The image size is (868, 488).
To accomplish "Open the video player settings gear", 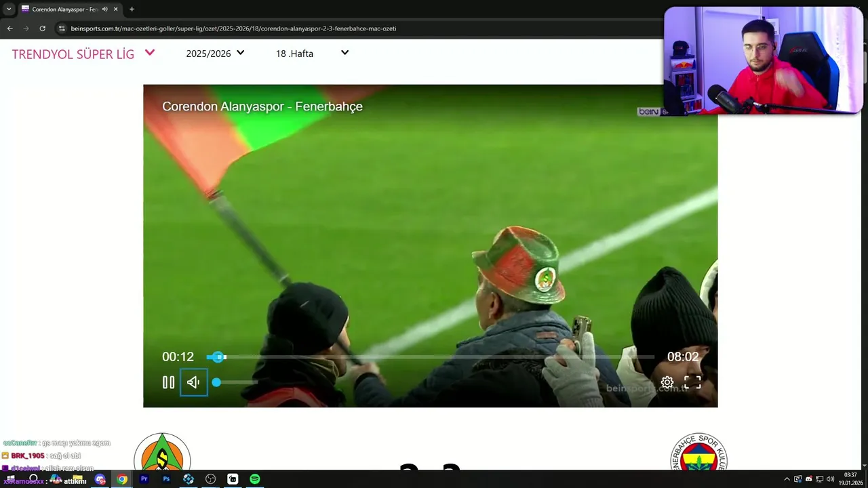I will point(667,382).
